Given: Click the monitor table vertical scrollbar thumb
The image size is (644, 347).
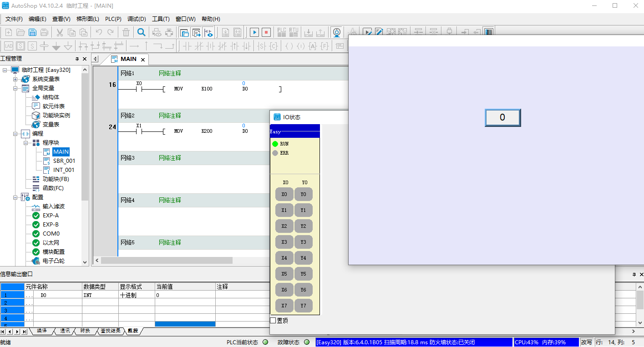Looking at the screenshot, I should click(x=640, y=300).
